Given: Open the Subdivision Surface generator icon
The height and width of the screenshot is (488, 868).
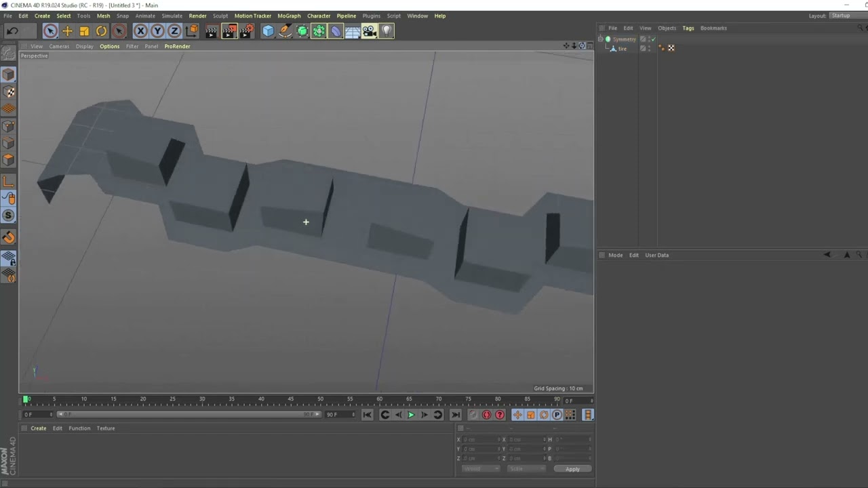Looking at the screenshot, I should (302, 31).
